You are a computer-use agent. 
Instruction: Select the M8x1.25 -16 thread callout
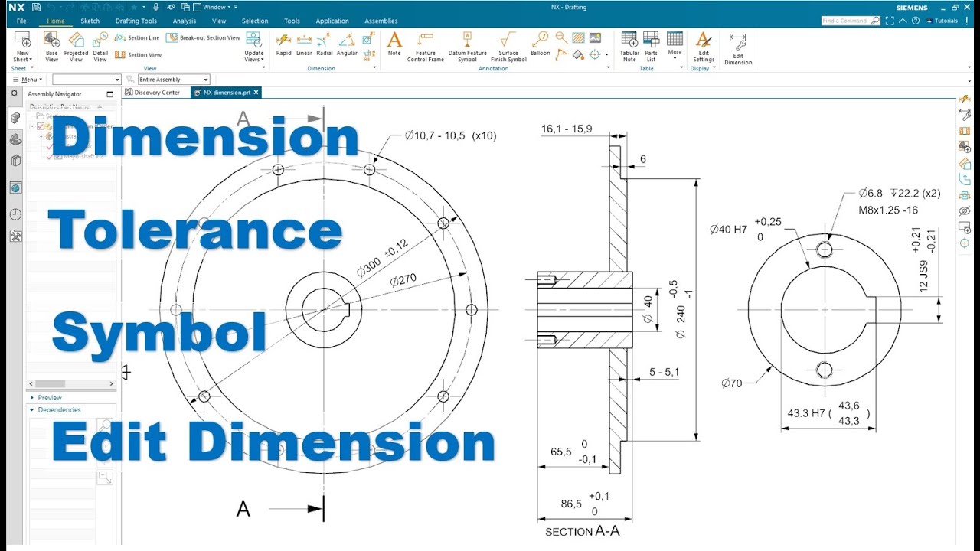888,210
